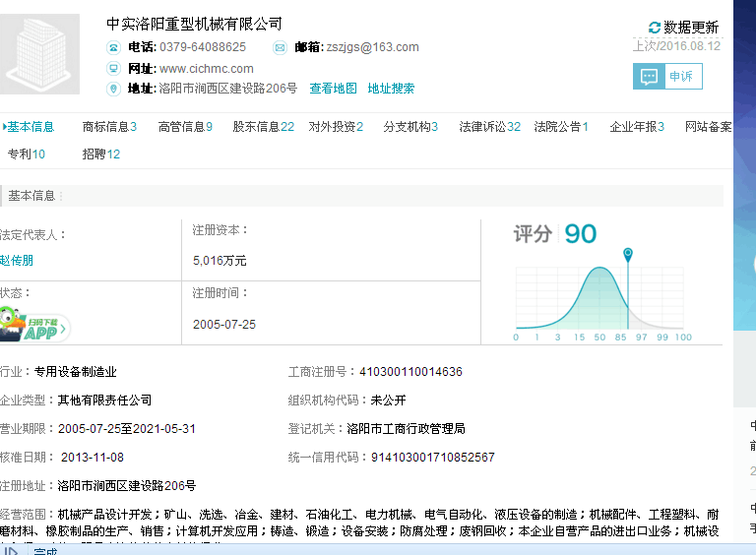Click the 数据更新 refresh icon

click(655, 28)
